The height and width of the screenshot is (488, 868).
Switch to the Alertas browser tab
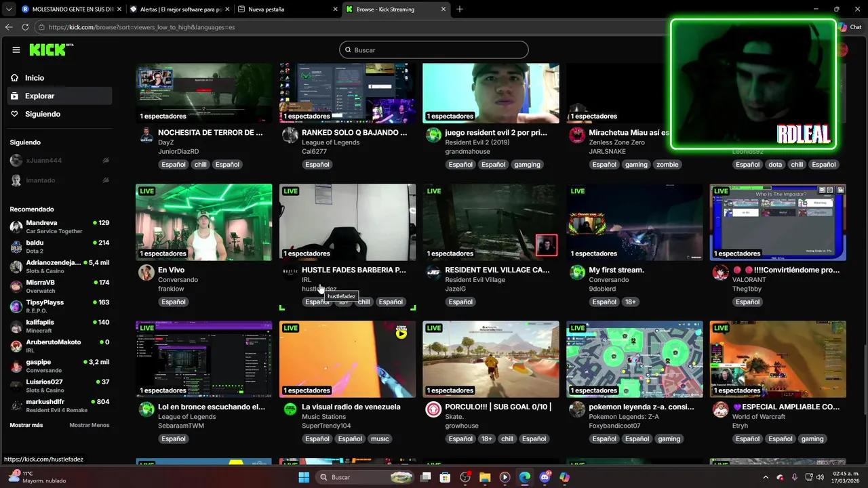point(180,9)
